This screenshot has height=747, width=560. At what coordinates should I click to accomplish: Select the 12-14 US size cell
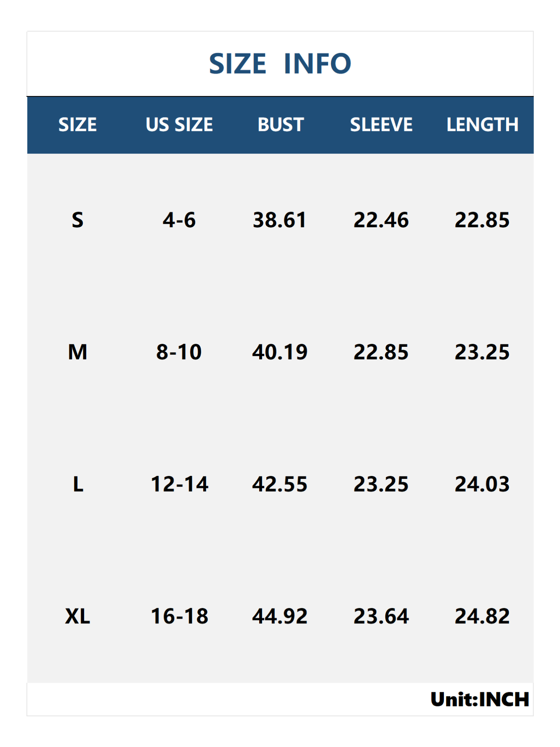[x=179, y=484]
